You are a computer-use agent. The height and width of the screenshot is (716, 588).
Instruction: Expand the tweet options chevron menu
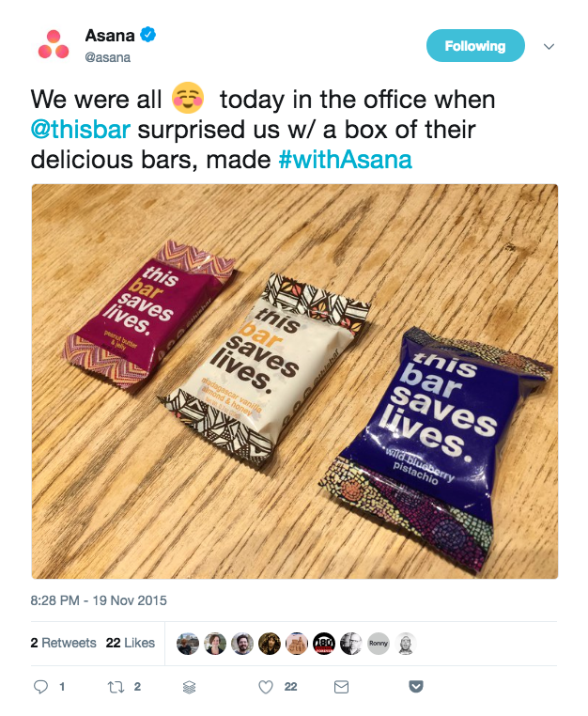click(x=549, y=46)
